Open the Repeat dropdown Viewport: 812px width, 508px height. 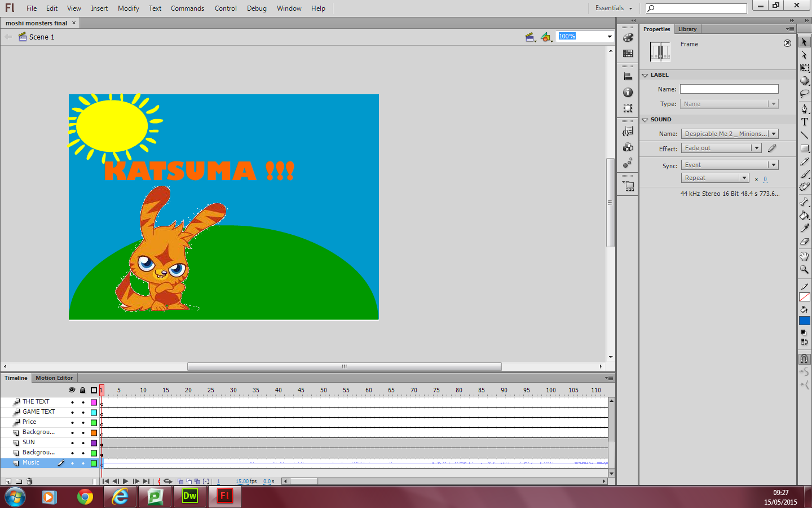715,178
